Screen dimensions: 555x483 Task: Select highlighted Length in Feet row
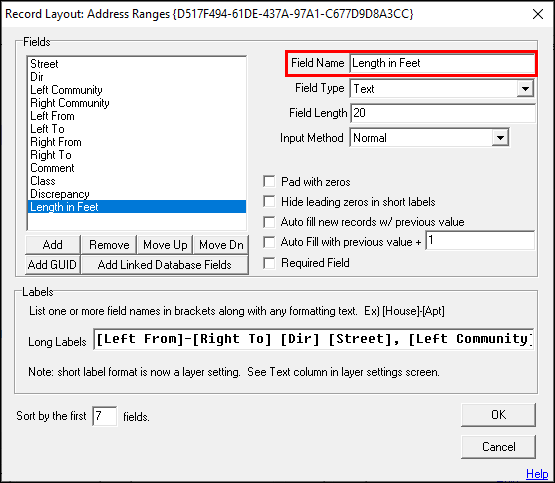point(137,207)
